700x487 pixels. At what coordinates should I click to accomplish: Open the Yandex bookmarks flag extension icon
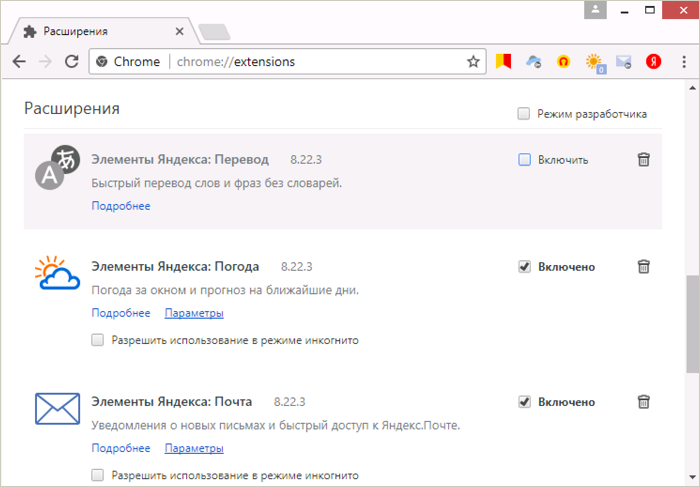(504, 62)
